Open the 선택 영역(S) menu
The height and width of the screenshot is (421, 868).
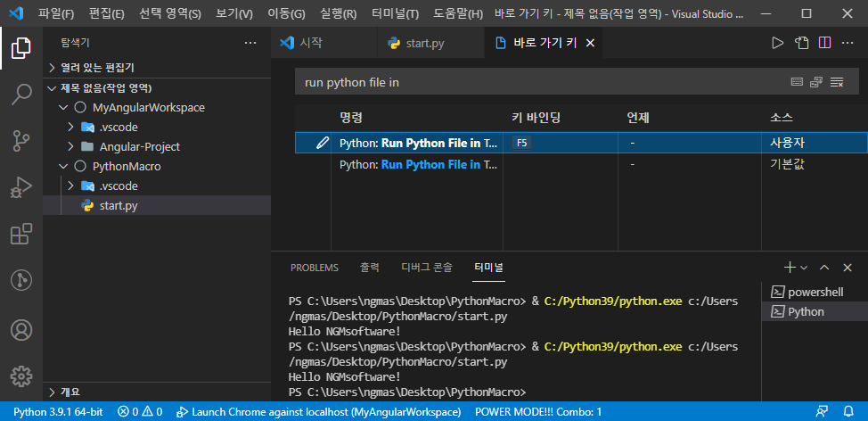(x=170, y=13)
